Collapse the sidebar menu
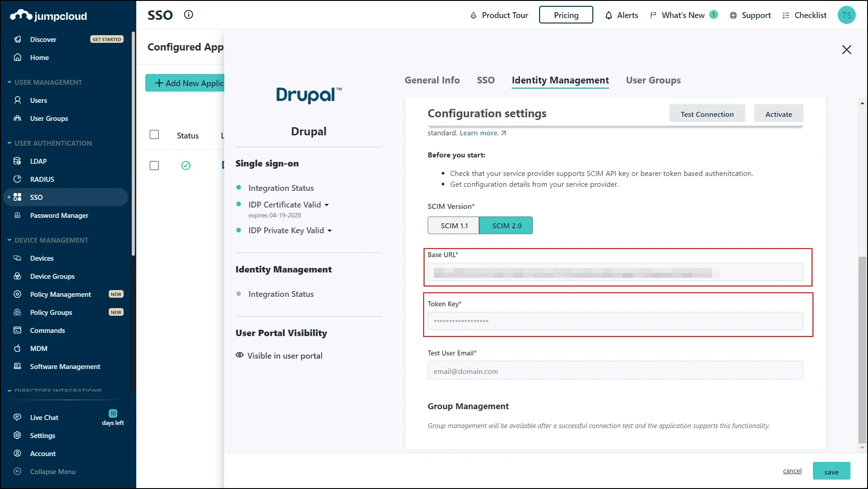This screenshot has width=868, height=489. (52, 471)
